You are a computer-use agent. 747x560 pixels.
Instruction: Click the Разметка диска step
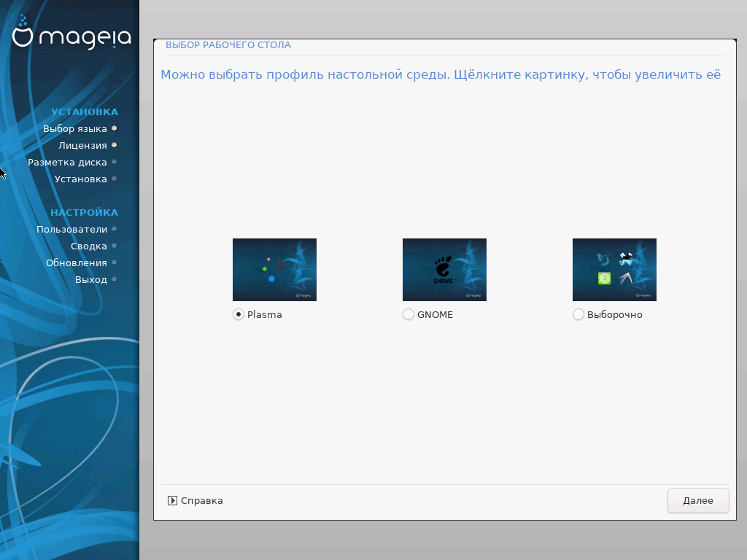click(x=67, y=162)
